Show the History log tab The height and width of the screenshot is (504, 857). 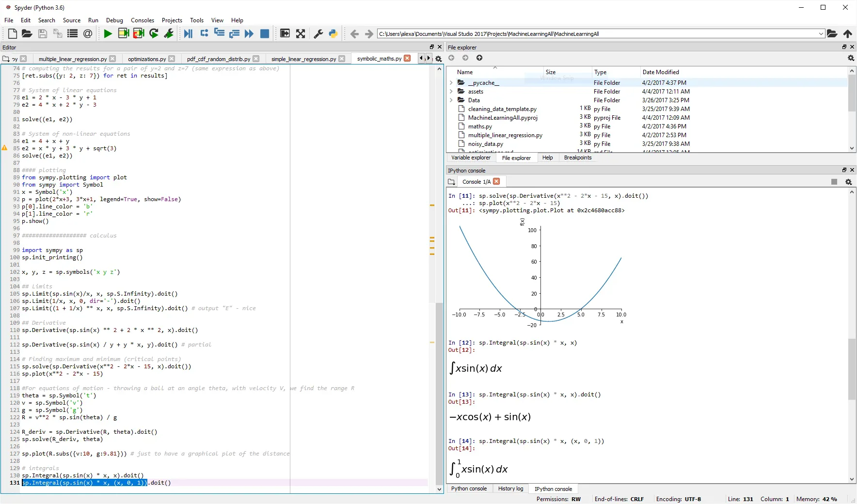(x=510, y=488)
